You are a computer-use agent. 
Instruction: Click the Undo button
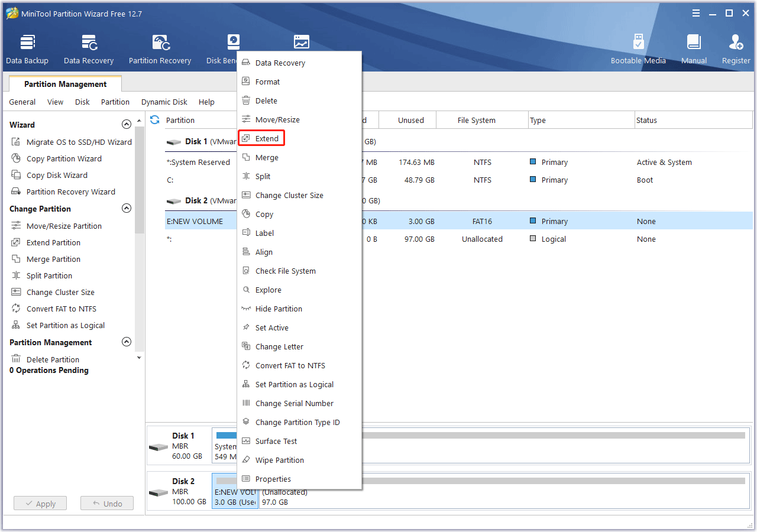[x=107, y=504]
